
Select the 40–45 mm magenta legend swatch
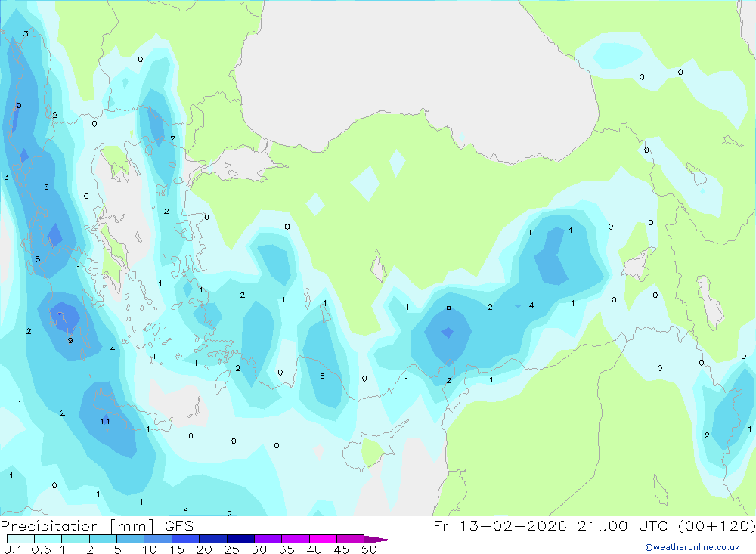pos(323,539)
